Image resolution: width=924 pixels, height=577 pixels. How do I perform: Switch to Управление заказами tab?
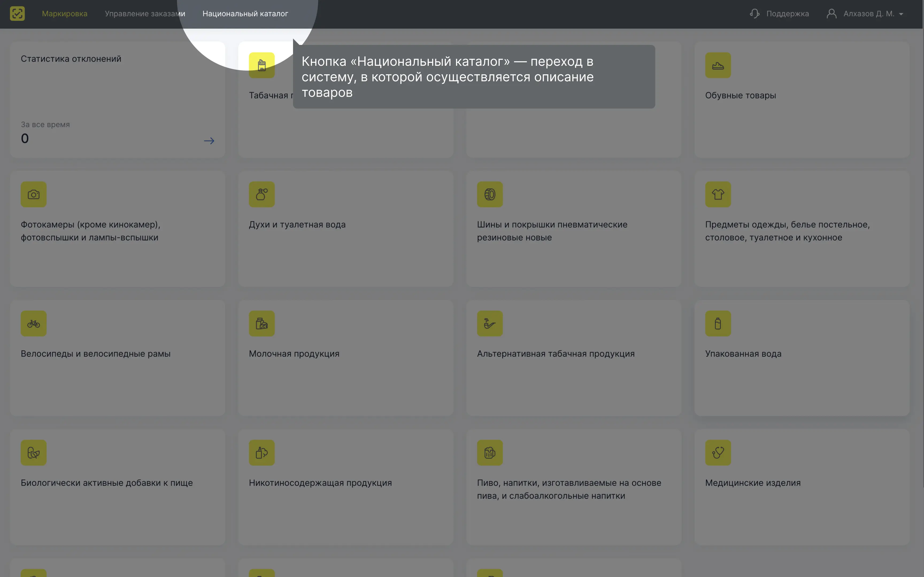tap(145, 14)
